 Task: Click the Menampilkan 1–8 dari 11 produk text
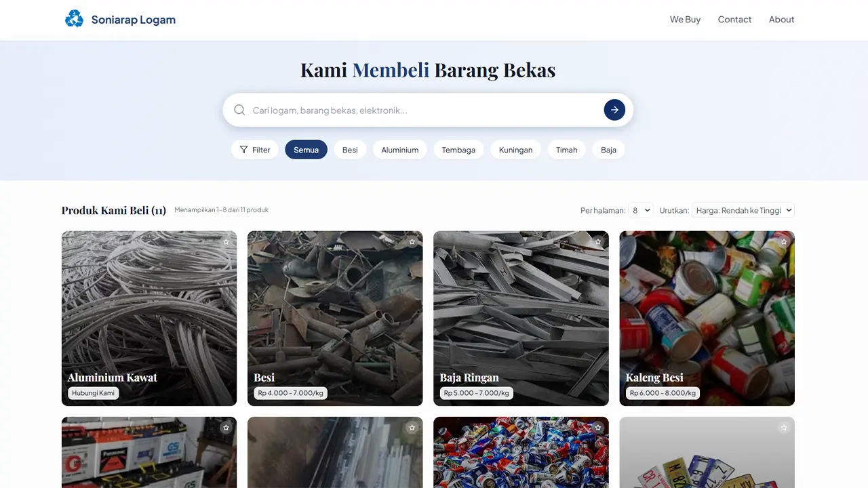tap(222, 210)
